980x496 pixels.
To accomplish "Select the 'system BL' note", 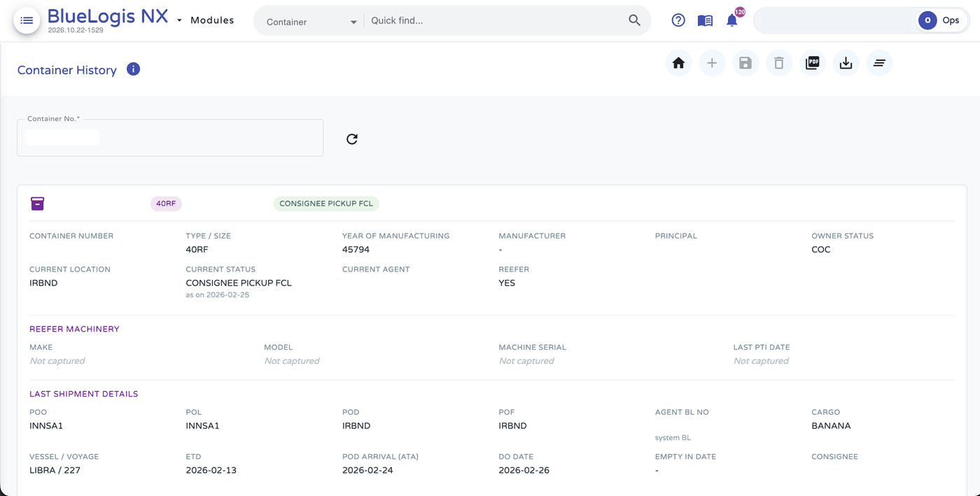I will coord(673,438).
